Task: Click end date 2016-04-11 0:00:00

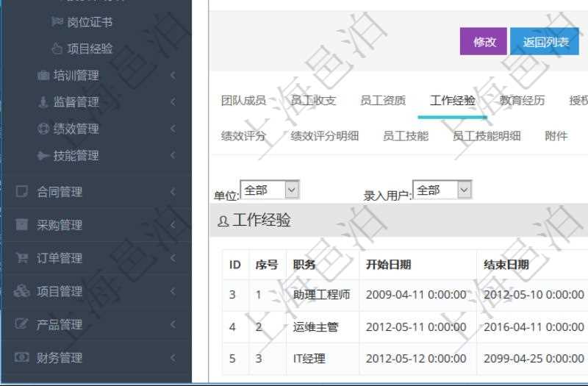Action: [534, 326]
